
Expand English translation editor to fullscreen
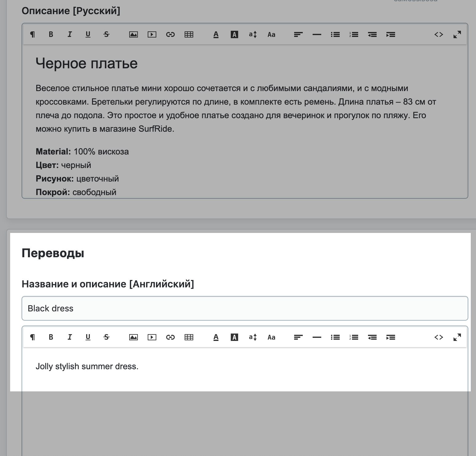coord(457,337)
